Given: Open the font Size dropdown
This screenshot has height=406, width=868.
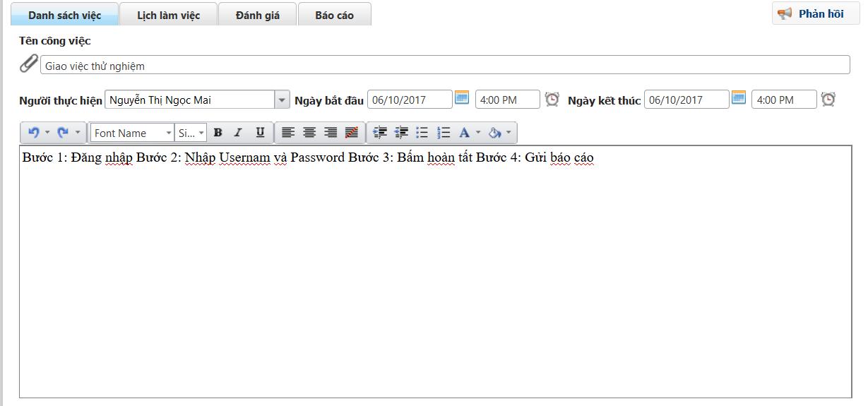Looking at the screenshot, I should [x=191, y=133].
